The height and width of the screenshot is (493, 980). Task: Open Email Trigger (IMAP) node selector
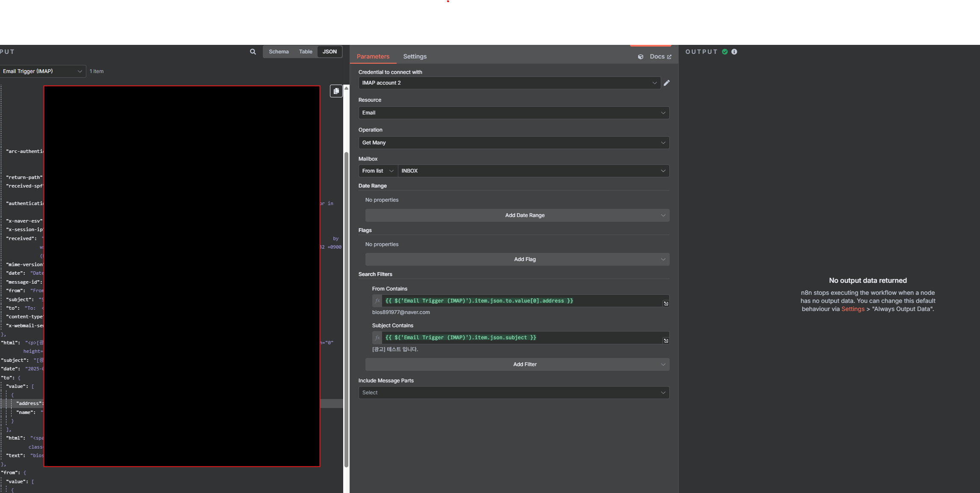[43, 71]
